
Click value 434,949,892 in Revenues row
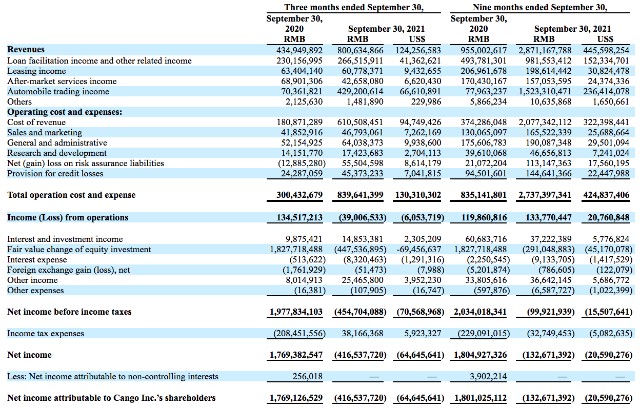pos(299,50)
